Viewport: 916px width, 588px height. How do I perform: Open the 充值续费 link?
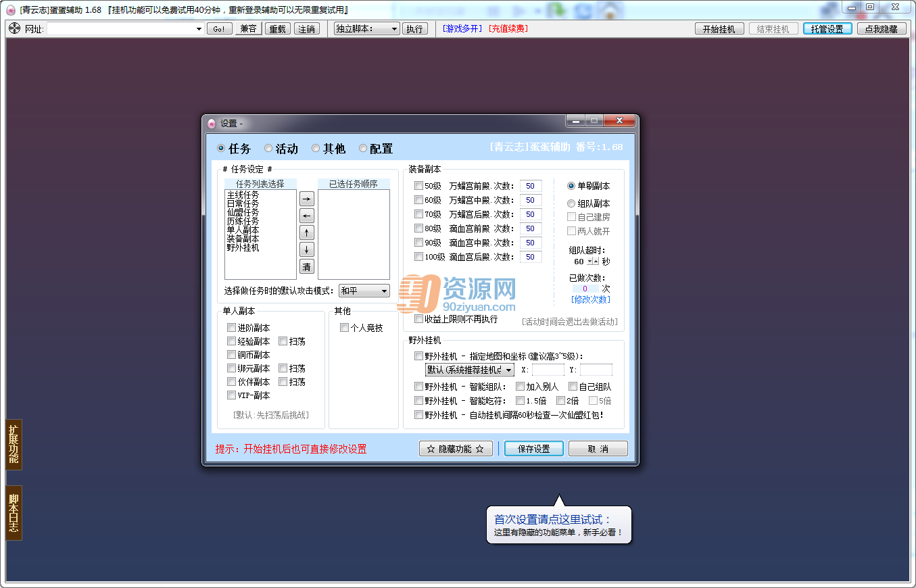(x=508, y=28)
